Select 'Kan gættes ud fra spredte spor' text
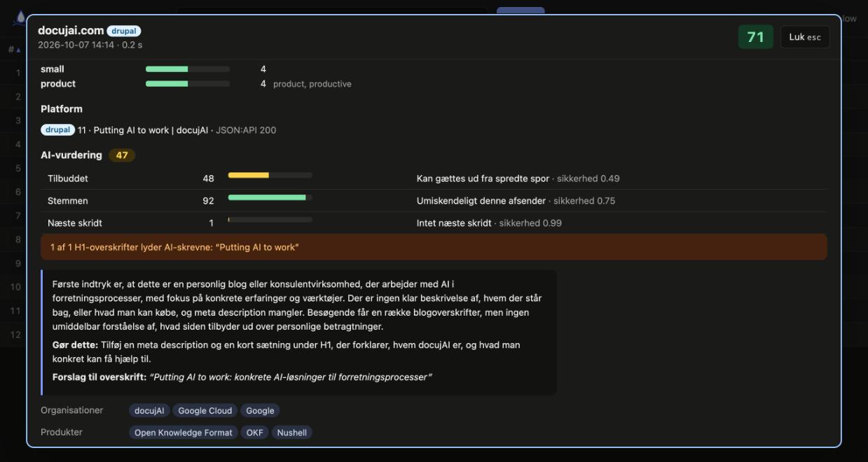The height and width of the screenshot is (462, 868). pos(483,178)
